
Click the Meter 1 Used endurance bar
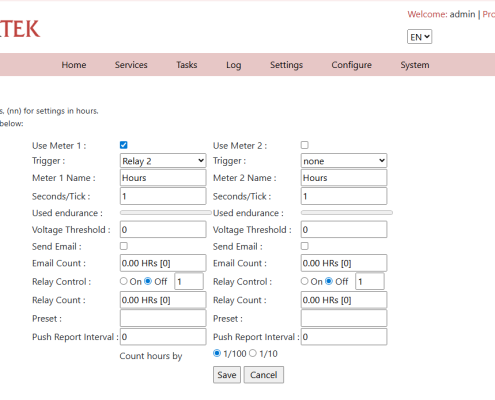(166, 212)
